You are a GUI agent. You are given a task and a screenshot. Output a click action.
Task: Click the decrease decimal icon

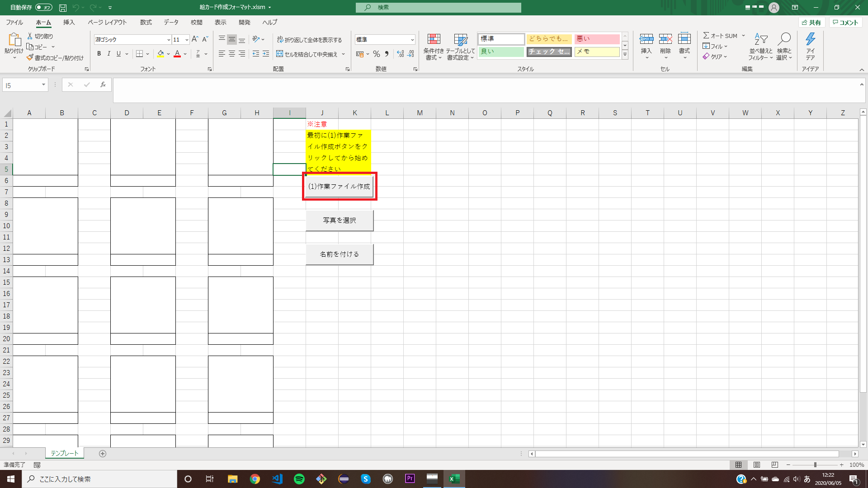410,54
